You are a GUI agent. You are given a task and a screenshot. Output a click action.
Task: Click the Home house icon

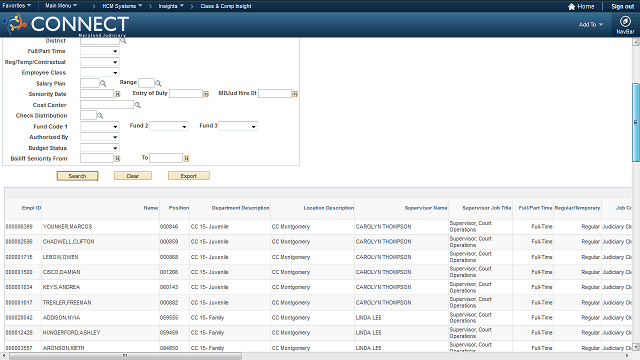(571, 6)
